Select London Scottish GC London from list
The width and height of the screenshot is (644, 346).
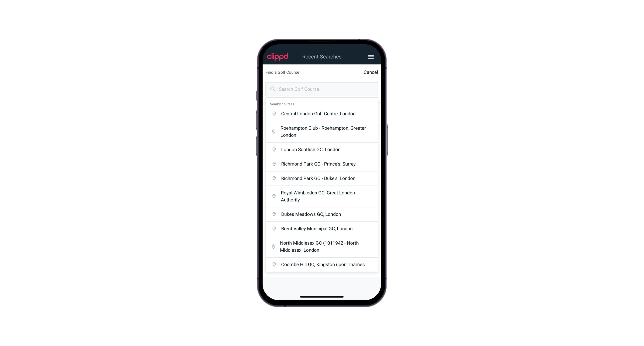tap(322, 149)
